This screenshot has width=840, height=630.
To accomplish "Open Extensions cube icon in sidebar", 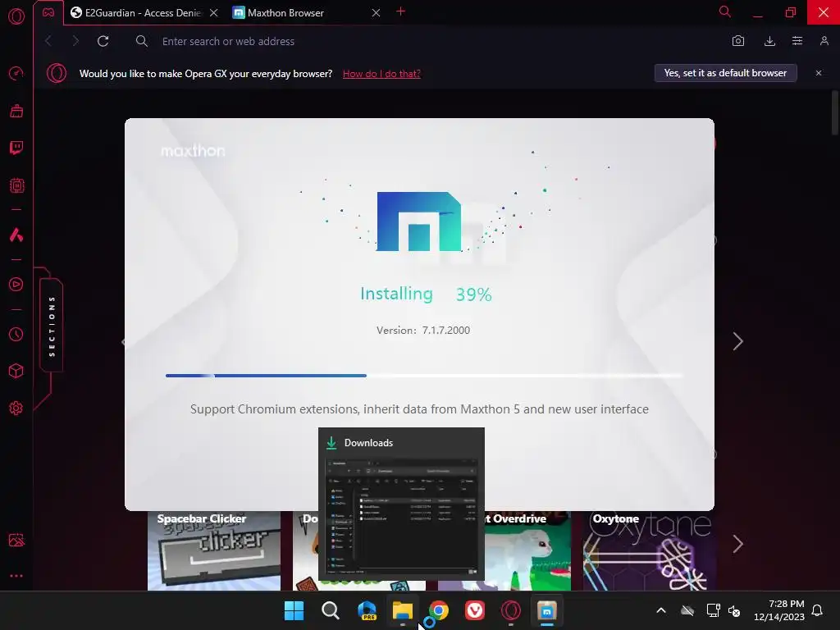I will tap(16, 371).
